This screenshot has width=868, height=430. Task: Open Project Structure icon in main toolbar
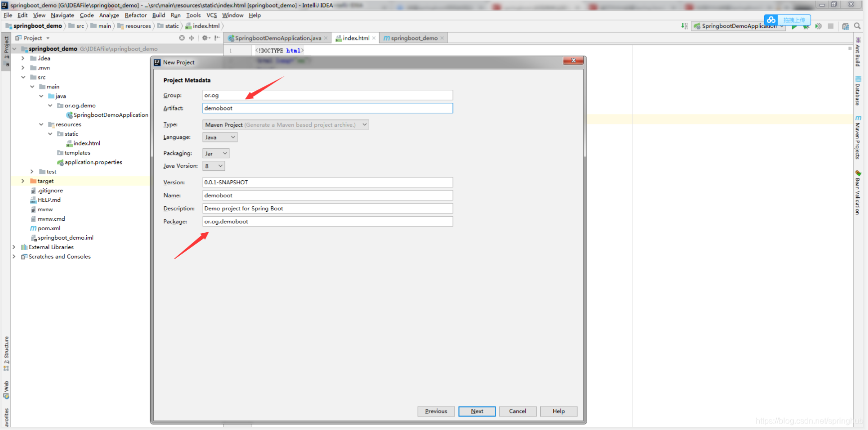tap(846, 26)
